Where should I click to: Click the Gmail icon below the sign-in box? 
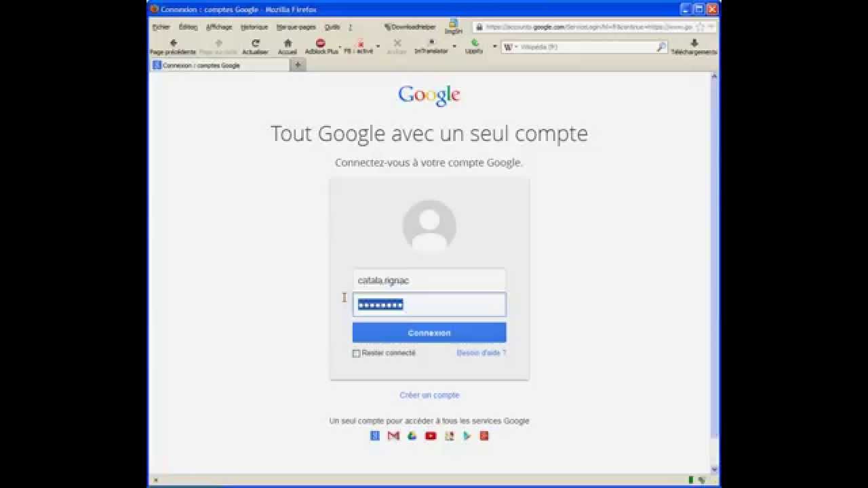(x=393, y=436)
